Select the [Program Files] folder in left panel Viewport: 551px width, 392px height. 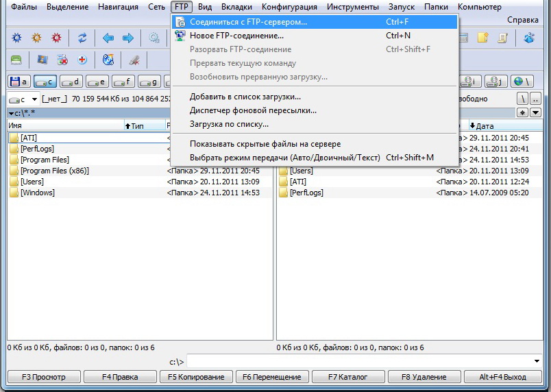tap(45, 160)
